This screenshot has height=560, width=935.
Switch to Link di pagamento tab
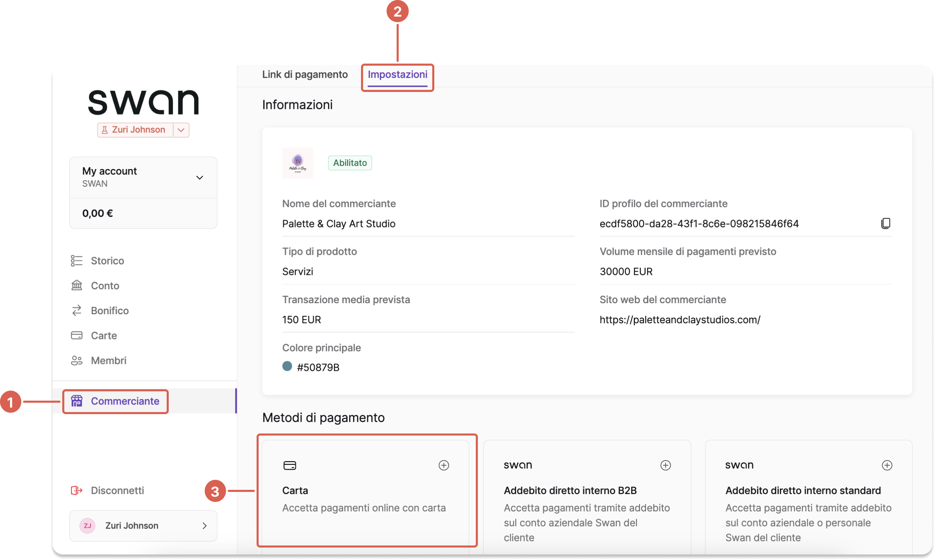coord(305,74)
